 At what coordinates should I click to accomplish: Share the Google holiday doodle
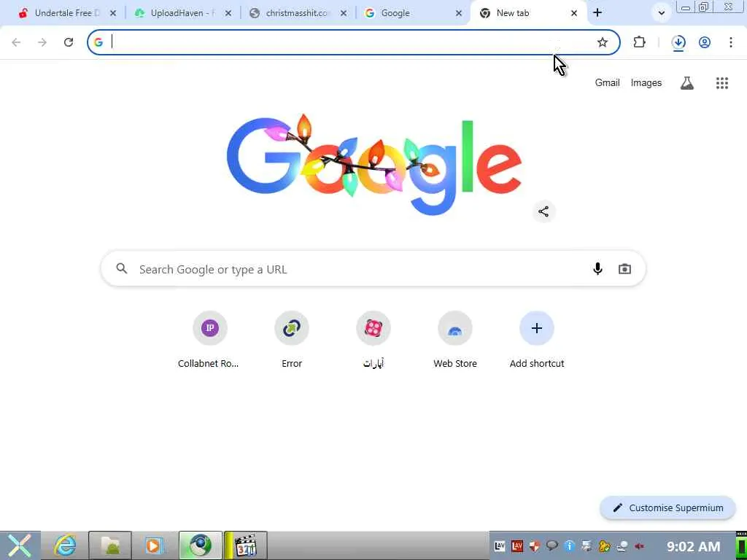click(543, 212)
